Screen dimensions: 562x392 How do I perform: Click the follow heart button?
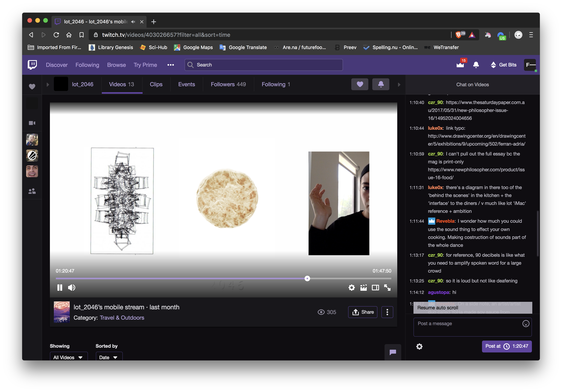pos(360,84)
